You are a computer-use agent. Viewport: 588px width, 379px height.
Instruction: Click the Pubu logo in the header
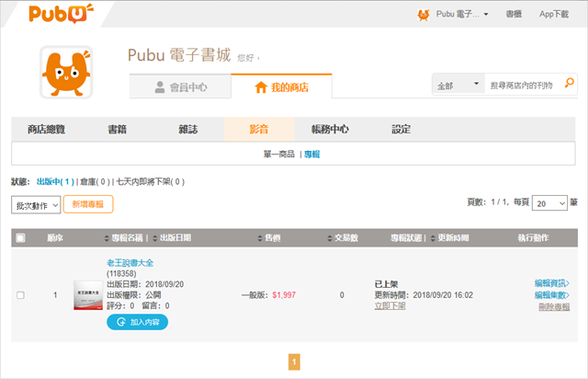62,13
